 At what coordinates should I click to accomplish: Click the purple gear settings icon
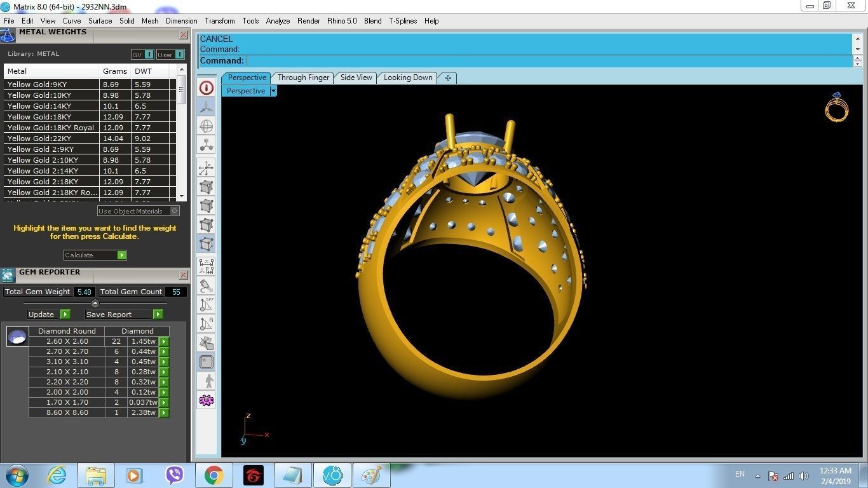point(207,400)
